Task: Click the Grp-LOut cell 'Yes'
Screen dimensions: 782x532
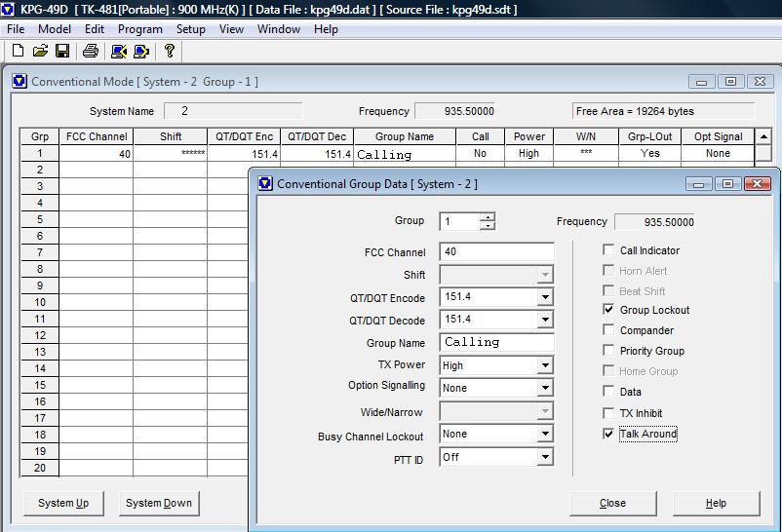Action: [649, 154]
